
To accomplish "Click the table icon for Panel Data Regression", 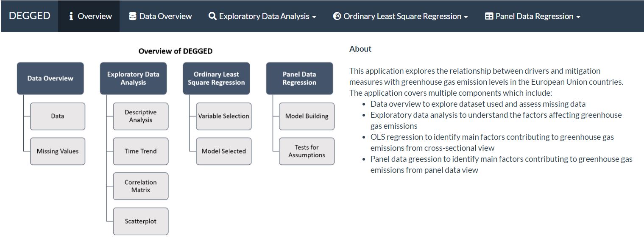I will pos(489,17).
